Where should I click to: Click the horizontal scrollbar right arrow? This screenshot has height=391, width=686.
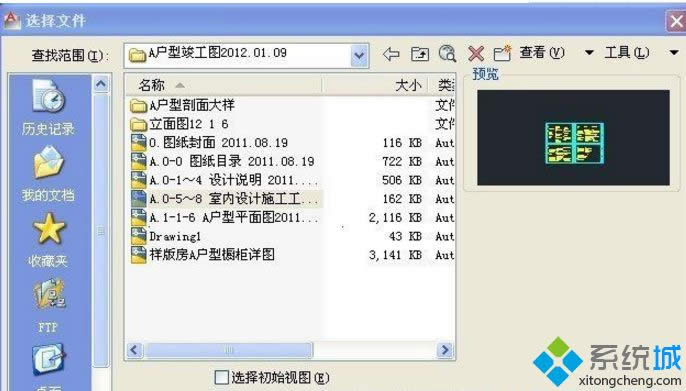[x=445, y=350]
